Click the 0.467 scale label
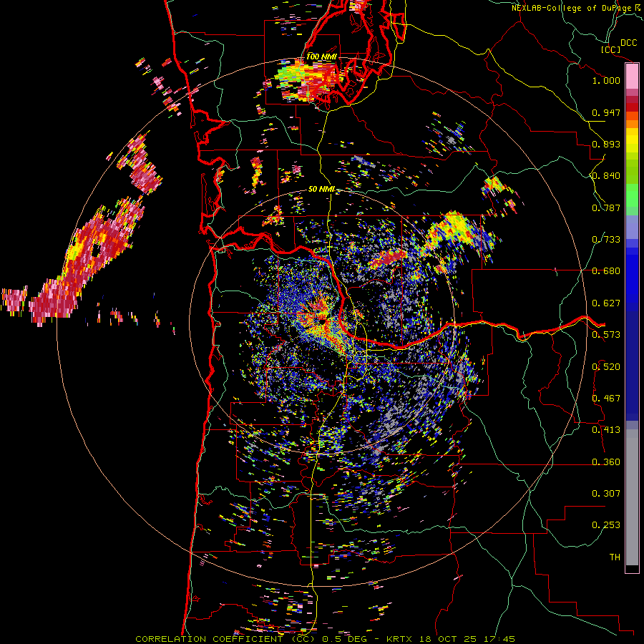This screenshot has height=644, width=644. (x=606, y=399)
